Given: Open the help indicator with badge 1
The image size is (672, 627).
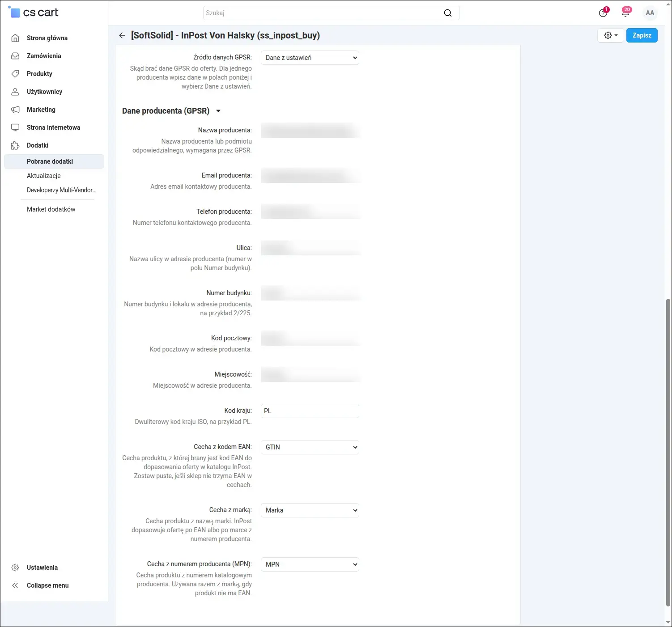Looking at the screenshot, I should point(603,13).
